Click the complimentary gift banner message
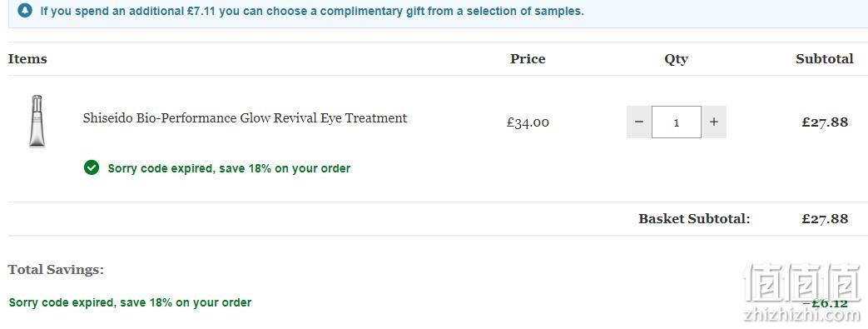The width and height of the screenshot is (868, 329). (x=312, y=11)
